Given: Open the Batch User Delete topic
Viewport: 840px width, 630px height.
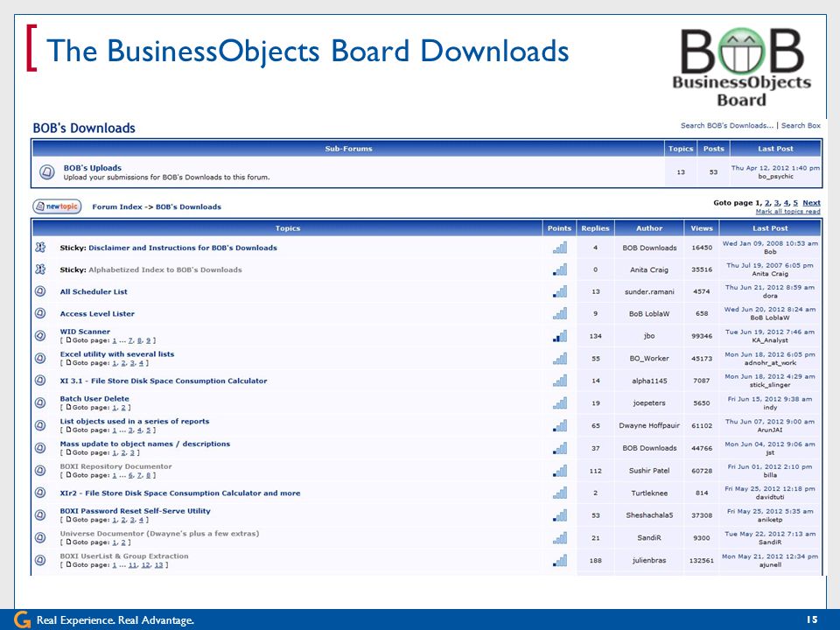Looking at the screenshot, I should 94,399.
